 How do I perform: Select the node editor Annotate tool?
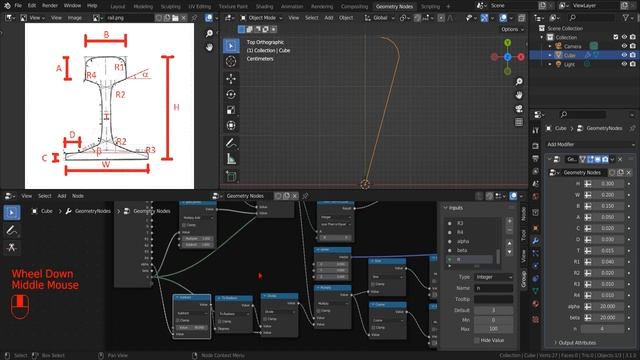[11, 230]
